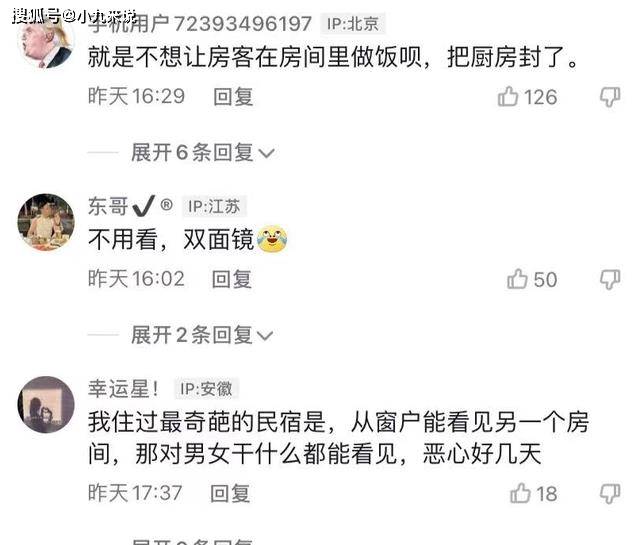Like the comment with 126 likes
The height and width of the screenshot is (545, 640).
tap(527, 97)
